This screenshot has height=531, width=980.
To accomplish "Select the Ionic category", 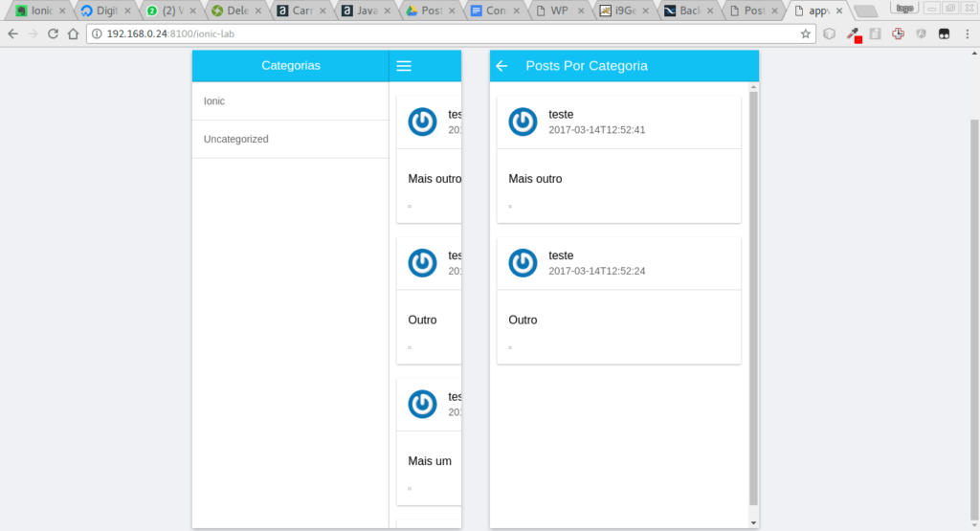I will coord(290,100).
